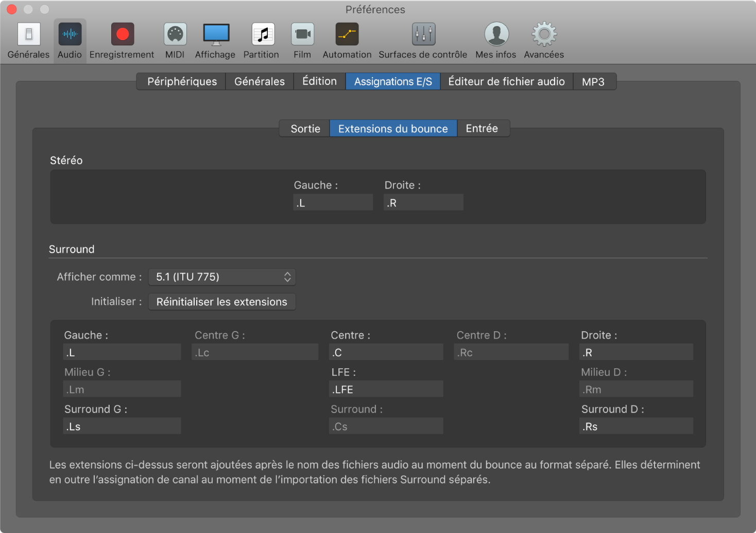Edit the Centre .C extension field
The width and height of the screenshot is (756, 533).
pyautogui.click(x=386, y=352)
